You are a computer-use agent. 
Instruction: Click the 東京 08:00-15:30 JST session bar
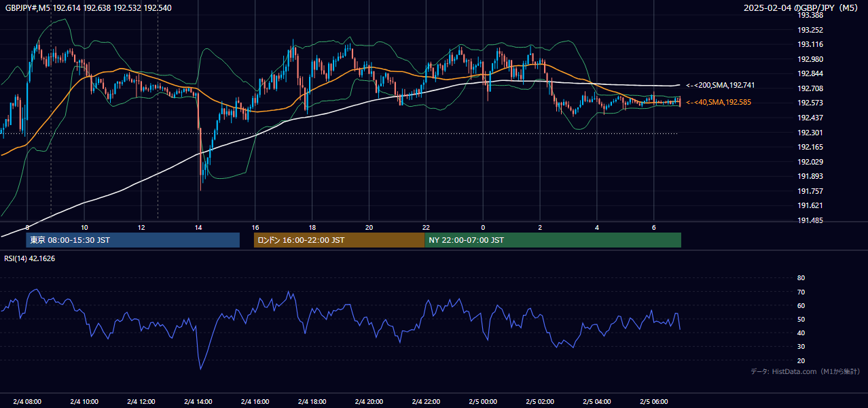(133, 240)
